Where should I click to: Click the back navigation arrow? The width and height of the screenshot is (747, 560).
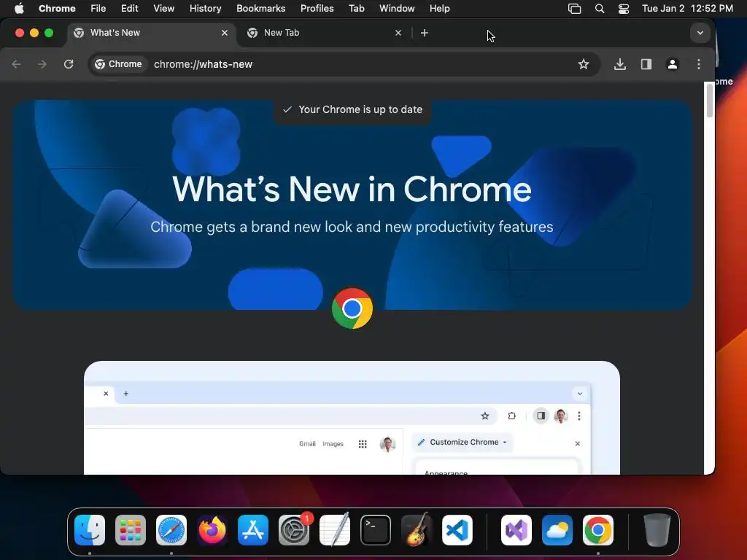(16, 64)
